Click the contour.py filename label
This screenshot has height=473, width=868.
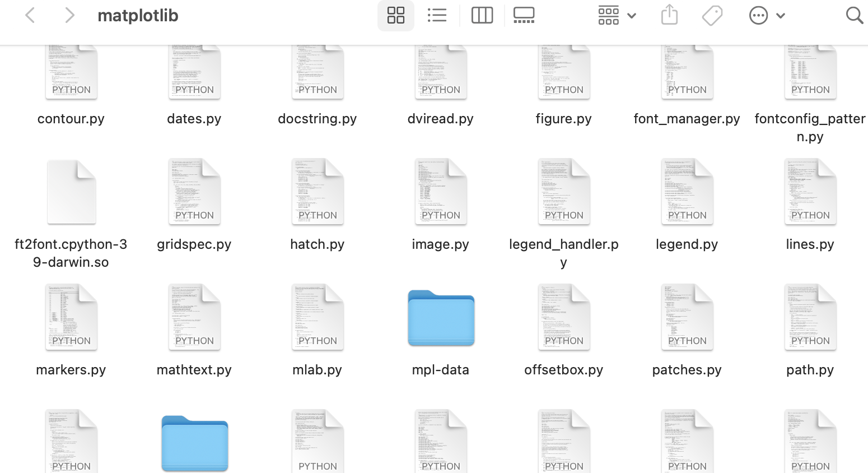tap(71, 119)
